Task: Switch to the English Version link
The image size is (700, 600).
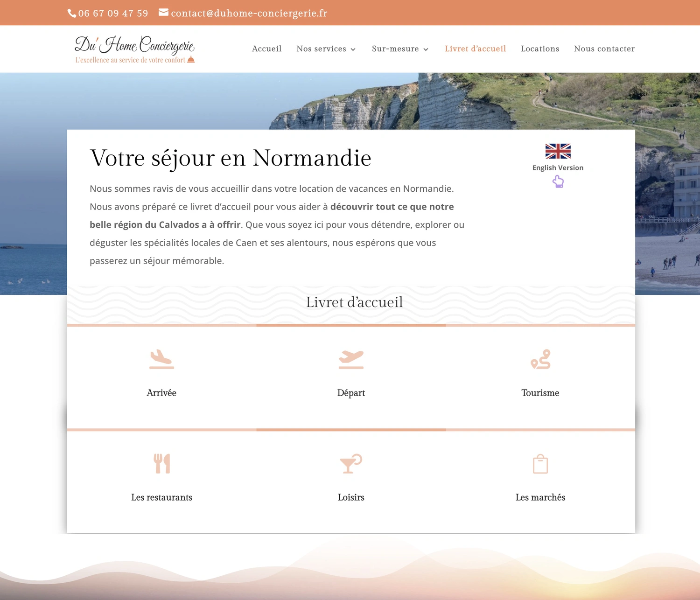Action: (x=558, y=167)
